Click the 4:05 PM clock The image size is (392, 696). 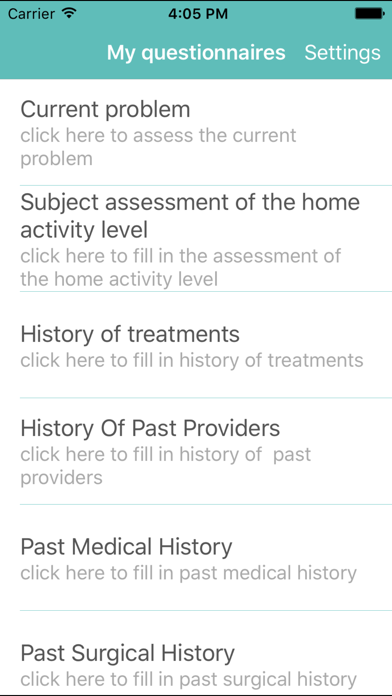pyautogui.click(x=198, y=14)
